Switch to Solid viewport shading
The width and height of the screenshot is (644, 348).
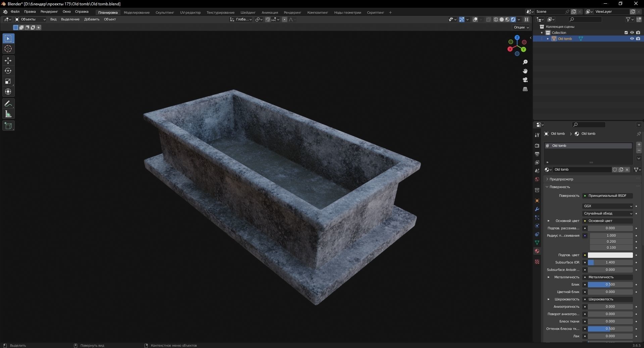click(x=502, y=19)
